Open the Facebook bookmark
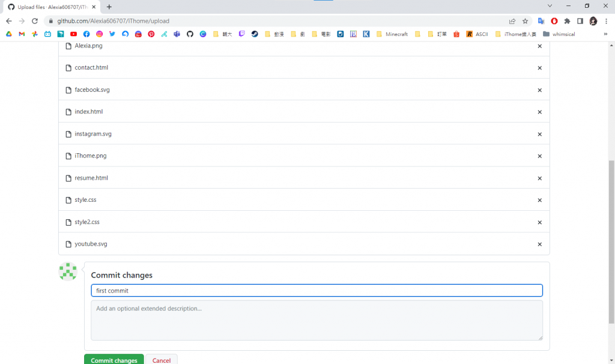The width and height of the screenshot is (615, 364). [x=86, y=34]
